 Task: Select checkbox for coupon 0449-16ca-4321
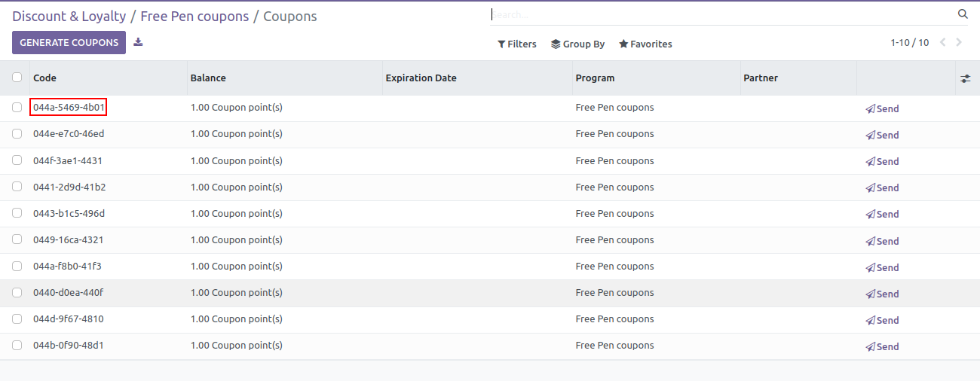17,239
